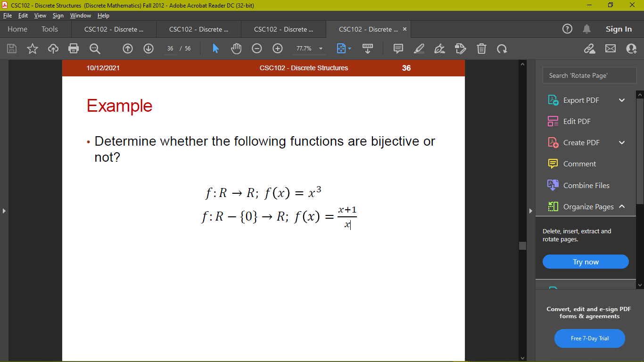Add a sticky note comment
Viewport: 644px width, 362px height.
(x=398, y=49)
